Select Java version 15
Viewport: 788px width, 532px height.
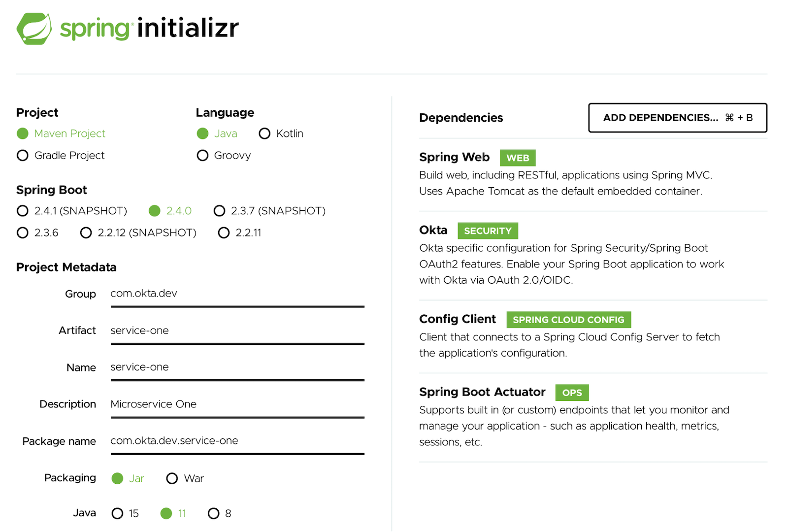tap(117, 514)
